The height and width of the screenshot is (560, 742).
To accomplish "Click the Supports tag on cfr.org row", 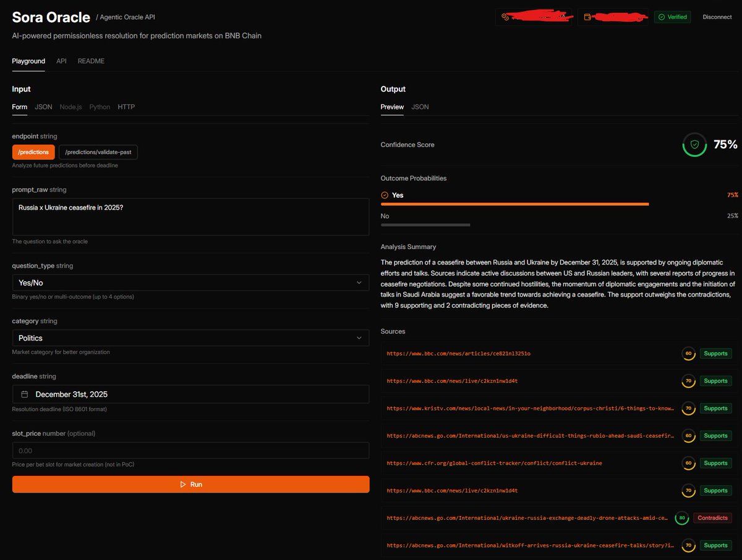I will [x=716, y=463].
